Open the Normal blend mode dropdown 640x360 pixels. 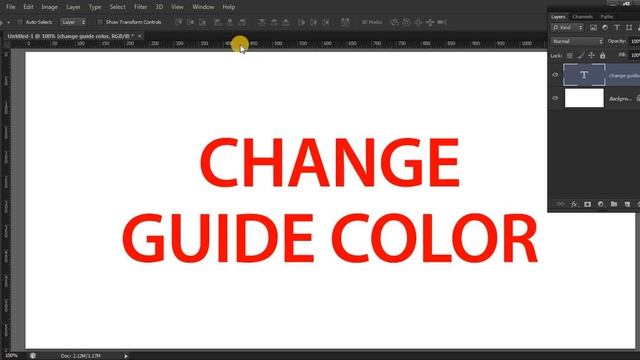tap(577, 41)
